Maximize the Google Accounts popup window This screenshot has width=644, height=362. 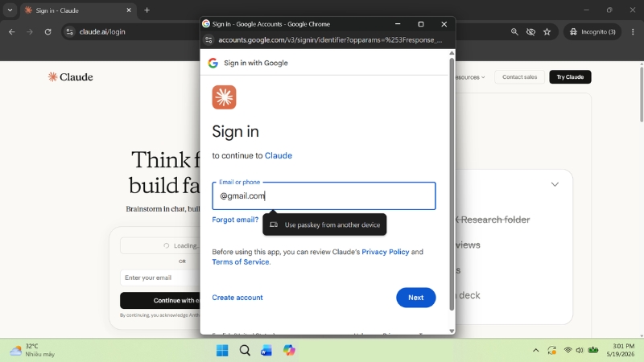pyautogui.click(x=420, y=24)
